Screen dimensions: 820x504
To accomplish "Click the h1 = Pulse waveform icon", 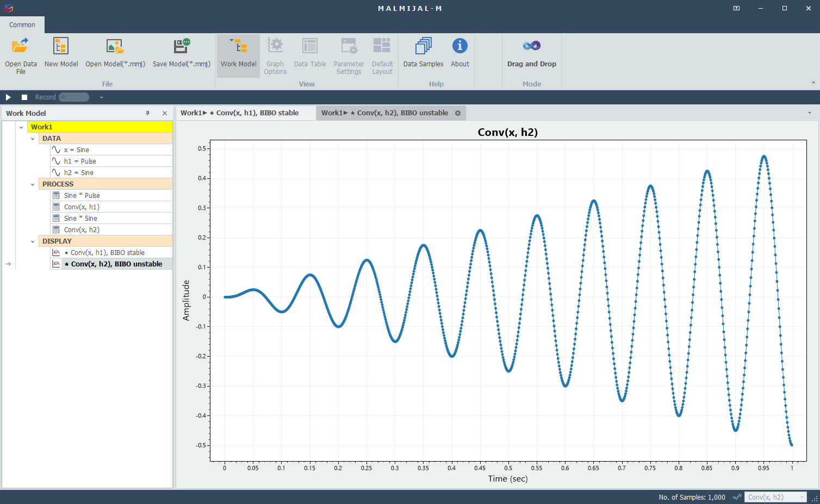I will pyautogui.click(x=56, y=161).
